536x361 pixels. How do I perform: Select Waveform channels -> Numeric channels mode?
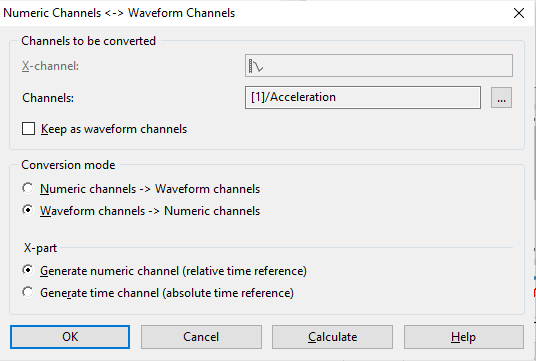point(28,210)
